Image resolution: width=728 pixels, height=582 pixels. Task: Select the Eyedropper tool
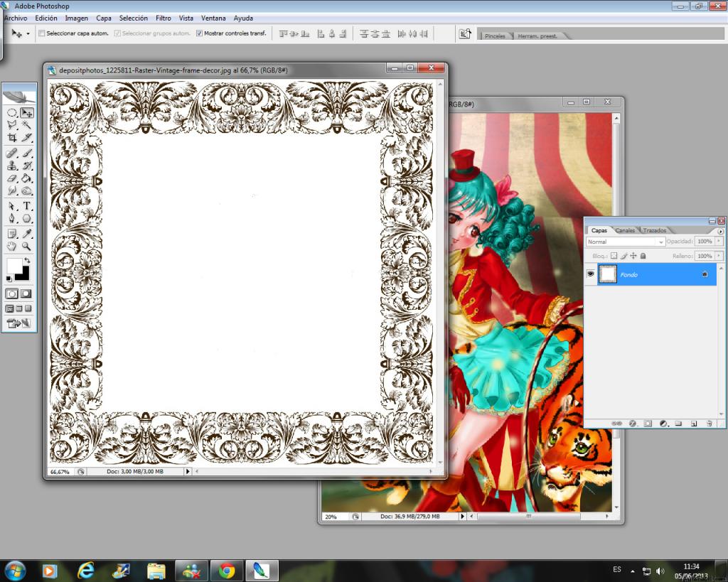pyautogui.click(x=27, y=234)
